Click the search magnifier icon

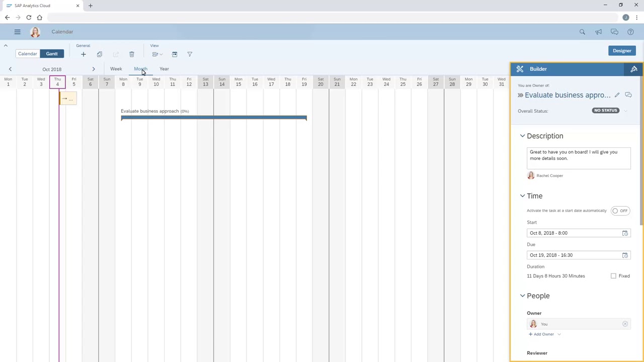[x=582, y=32]
